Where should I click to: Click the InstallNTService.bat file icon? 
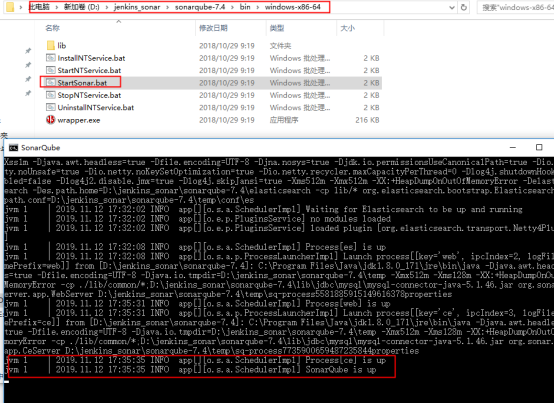[51, 58]
